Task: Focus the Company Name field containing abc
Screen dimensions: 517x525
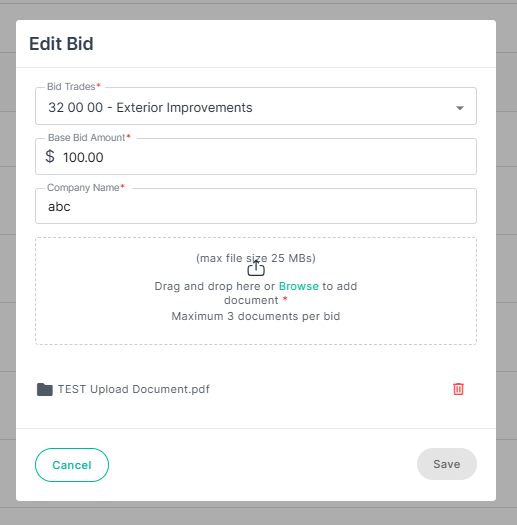Action: (256, 206)
